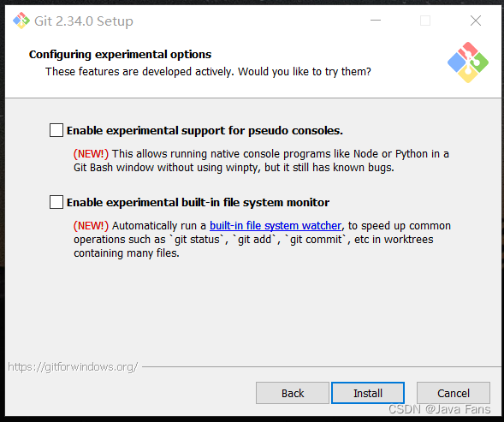Tick the file system monitor checkbox box
The height and width of the screenshot is (422, 504).
tap(56, 202)
